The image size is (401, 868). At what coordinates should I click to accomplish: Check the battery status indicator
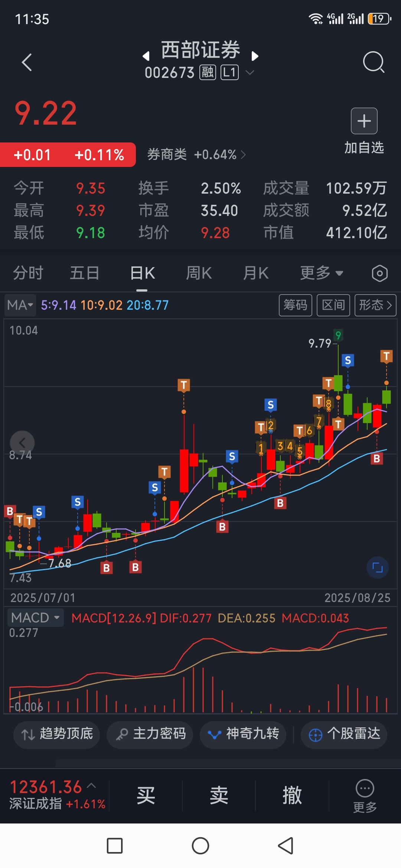click(379, 19)
